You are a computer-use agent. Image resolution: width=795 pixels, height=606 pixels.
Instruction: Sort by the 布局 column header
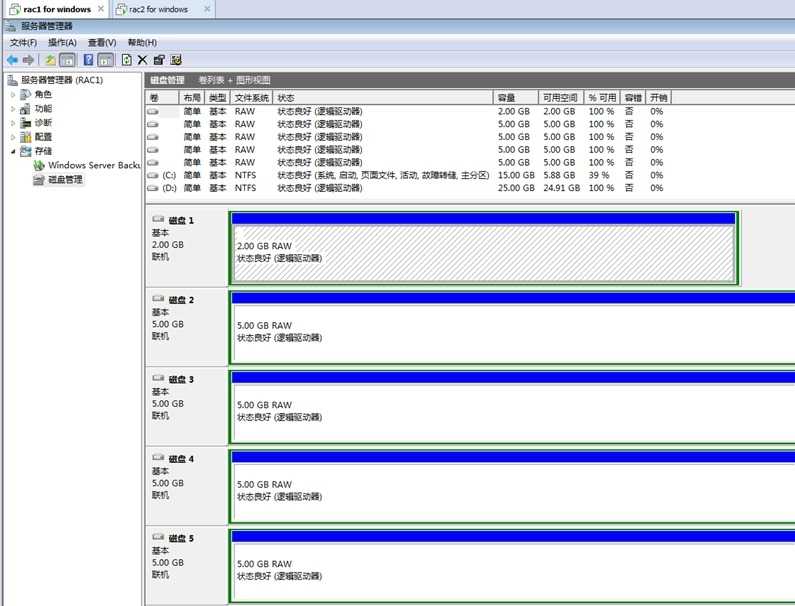(192, 97)
